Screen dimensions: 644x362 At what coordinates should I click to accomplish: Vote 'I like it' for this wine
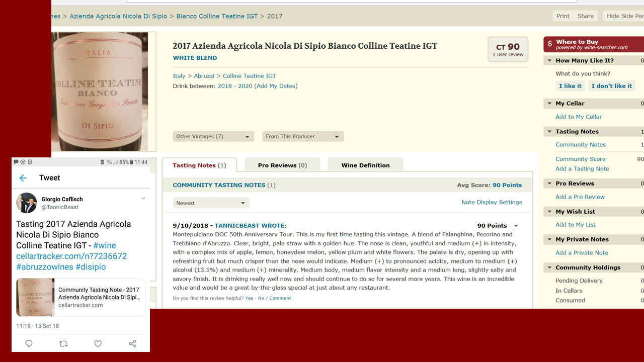point(570,86)
